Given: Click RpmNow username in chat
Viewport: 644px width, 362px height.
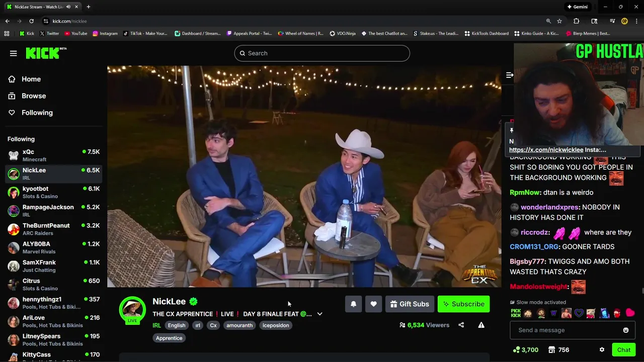Looking at the screenshot, I should click(x=525, y=192).
